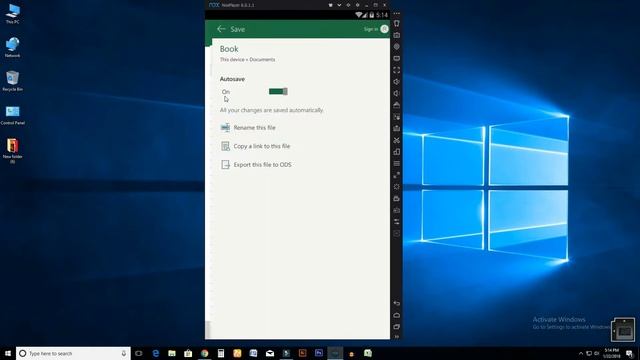The image size is (640, 360).
Task: Open Nox sidebar three-dots menu
Action: coord(397,13)
